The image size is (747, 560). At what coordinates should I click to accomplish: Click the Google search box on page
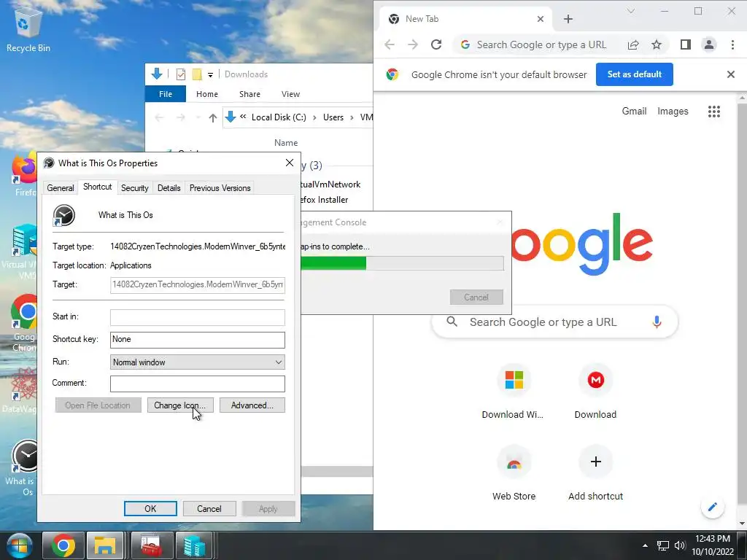point(554,322)
